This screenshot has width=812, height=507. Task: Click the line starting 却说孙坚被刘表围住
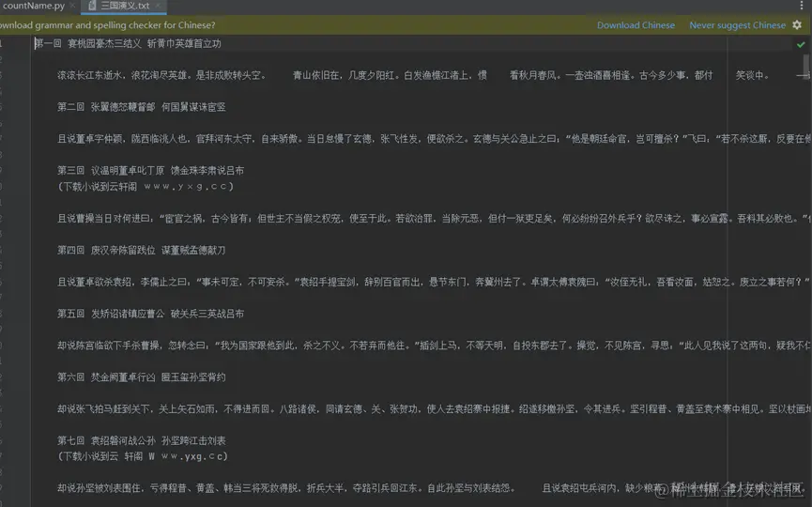point(434,488)
